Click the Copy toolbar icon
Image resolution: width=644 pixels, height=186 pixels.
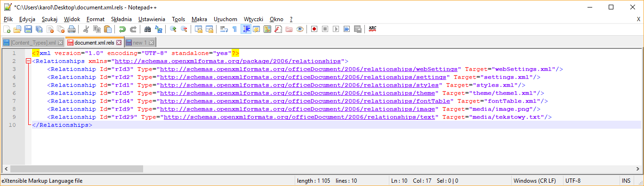[97, 29]
